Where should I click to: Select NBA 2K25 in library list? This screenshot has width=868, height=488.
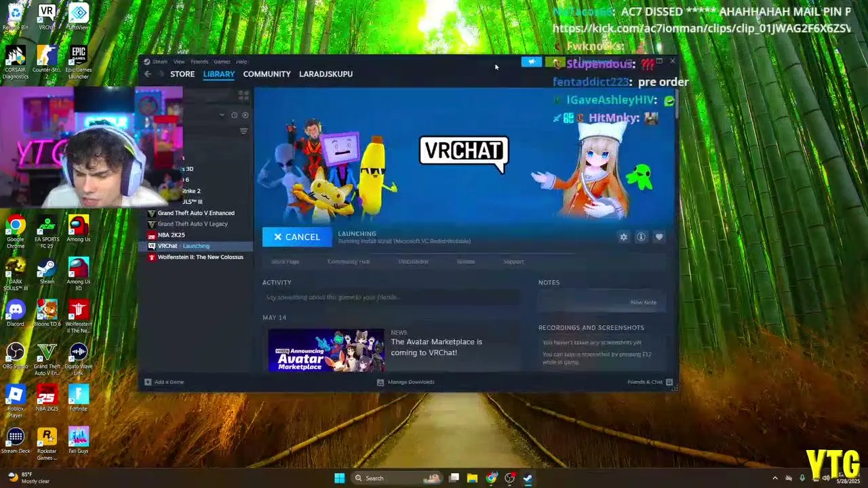coord(171,235)
